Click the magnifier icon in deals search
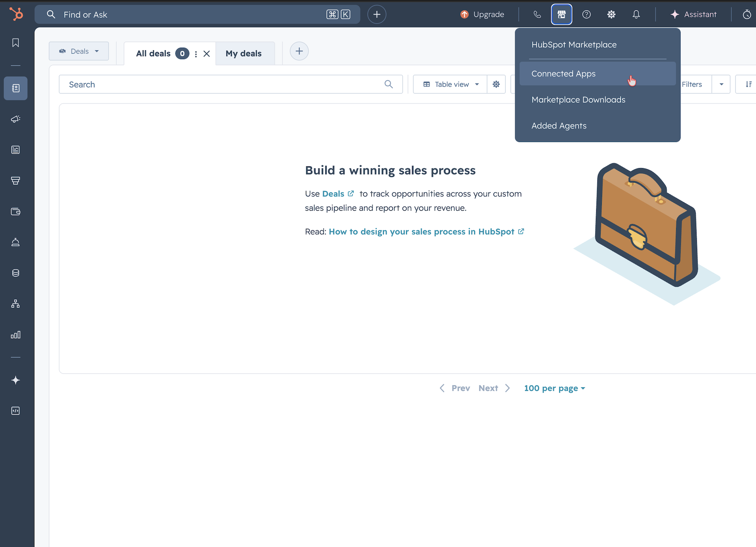Viewport: 756px width, 547px height. (388, 84)
